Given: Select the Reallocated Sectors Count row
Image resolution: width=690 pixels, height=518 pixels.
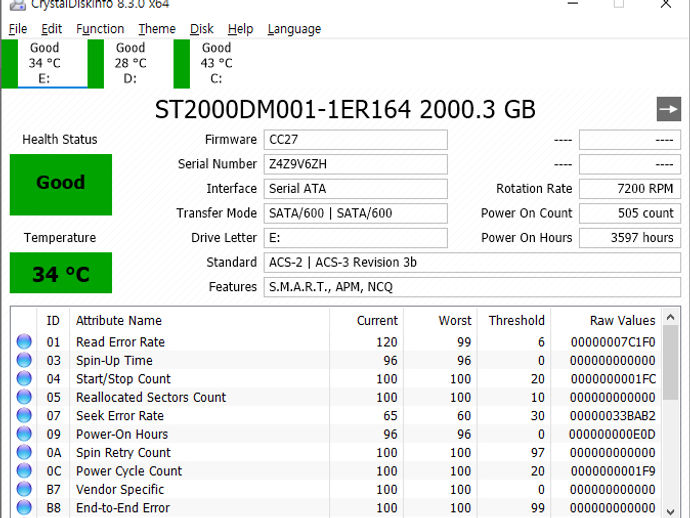Looking at the screenshot, I should pyautogui.click(x=337, y=397).
